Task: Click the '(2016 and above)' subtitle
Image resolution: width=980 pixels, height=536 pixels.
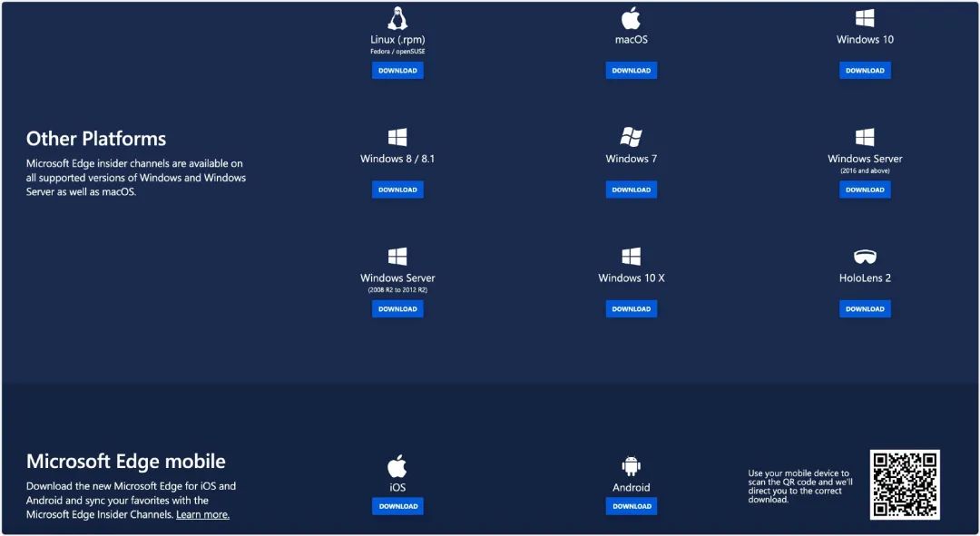Action: [x=865, y=171]
